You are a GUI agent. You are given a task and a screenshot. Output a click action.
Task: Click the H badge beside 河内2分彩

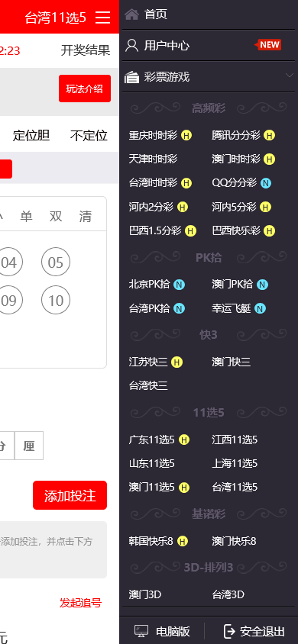(x=183, y=207)
